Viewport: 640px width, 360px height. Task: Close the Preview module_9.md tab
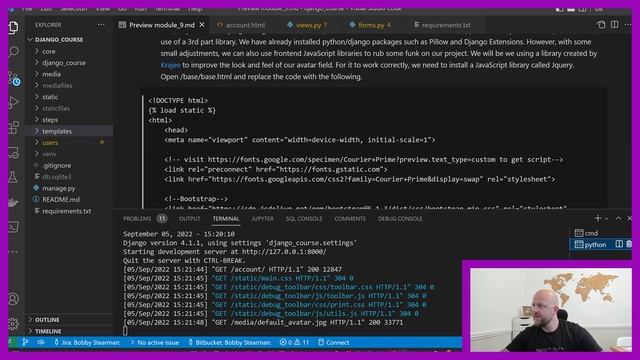coord(202,25)
